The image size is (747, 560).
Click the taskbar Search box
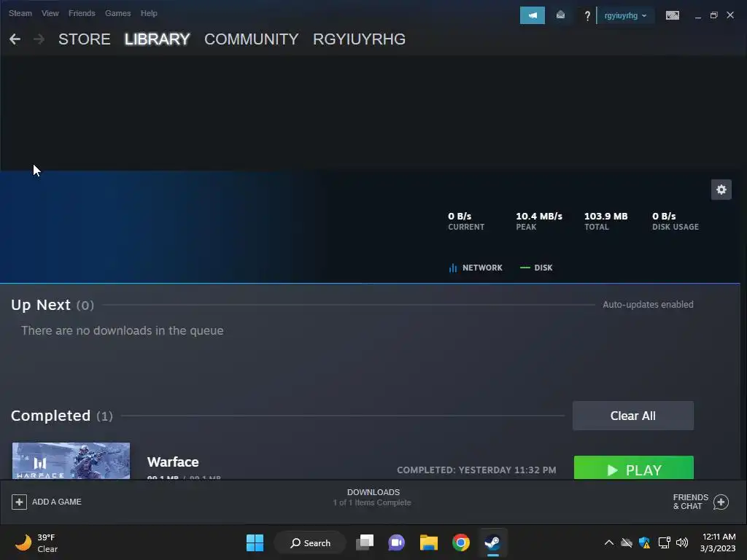[310, 542]
